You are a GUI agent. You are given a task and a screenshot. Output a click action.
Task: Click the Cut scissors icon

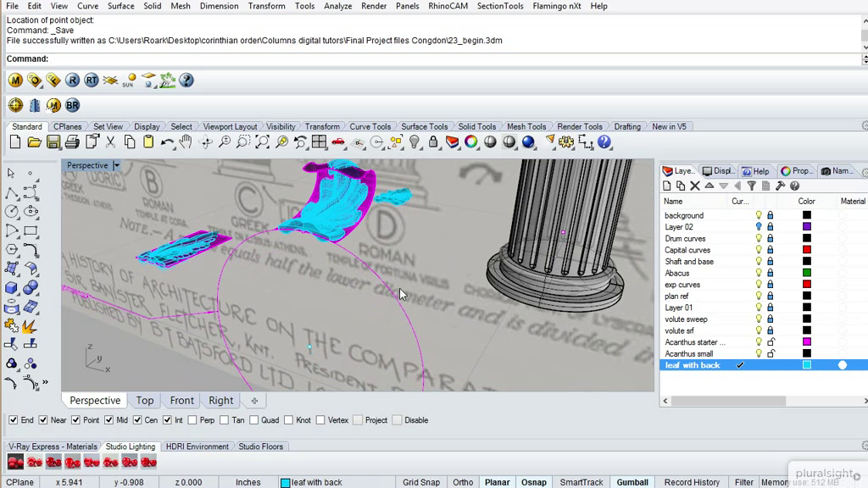coord(111,142)
